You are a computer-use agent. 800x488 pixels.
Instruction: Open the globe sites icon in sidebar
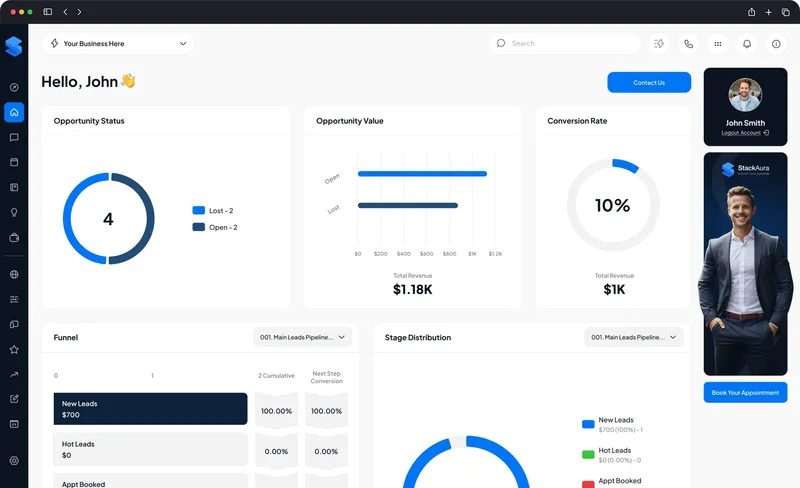(x=14, y=274)
